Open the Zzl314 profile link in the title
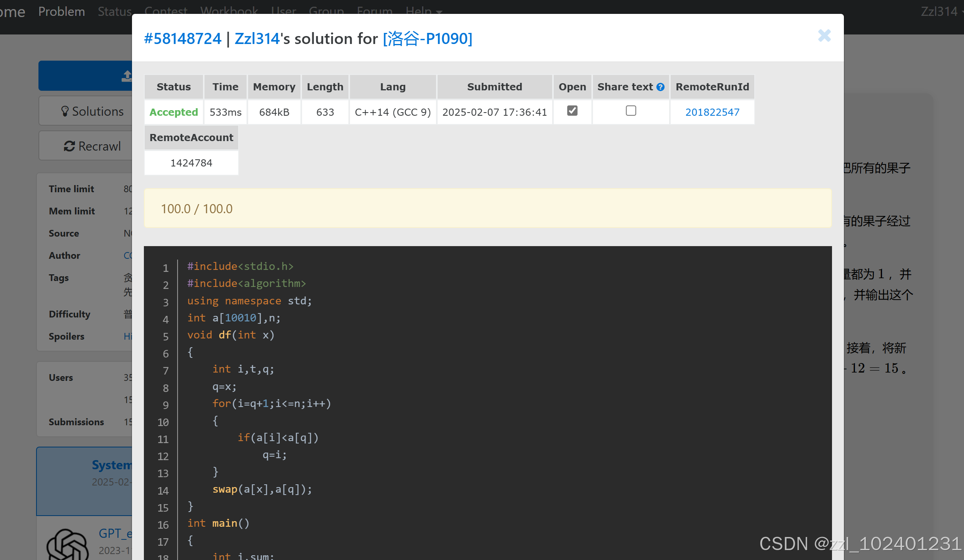964x560 pixels. pos(257,38)
